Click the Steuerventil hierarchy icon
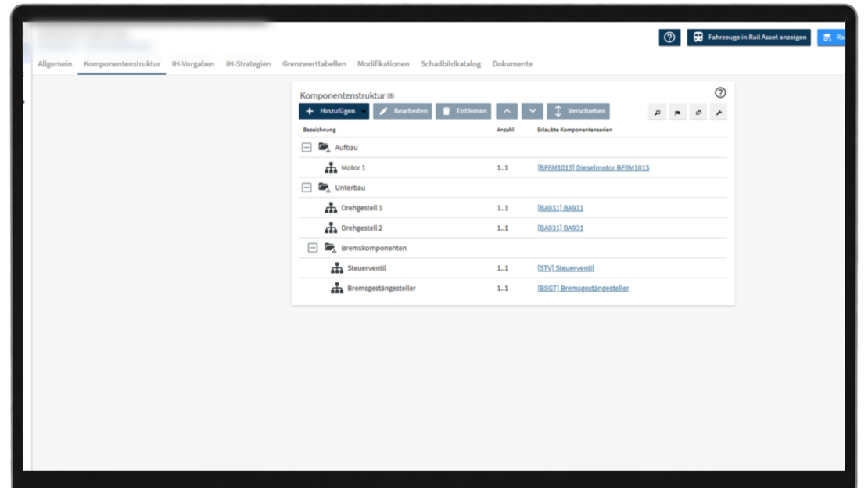 click(336, 268)
